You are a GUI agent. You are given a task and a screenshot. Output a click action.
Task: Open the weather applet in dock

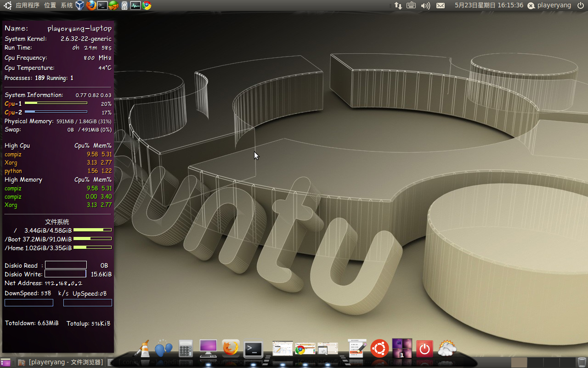point(447,348)
